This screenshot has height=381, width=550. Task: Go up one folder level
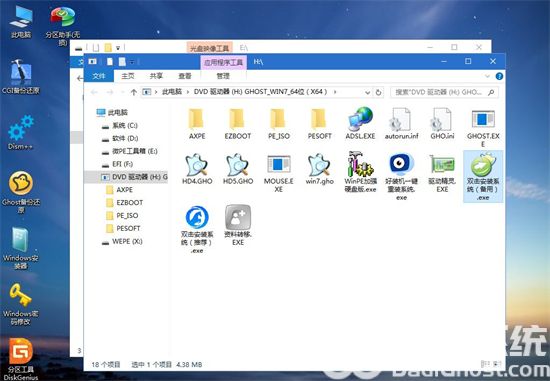coord(133,92)
